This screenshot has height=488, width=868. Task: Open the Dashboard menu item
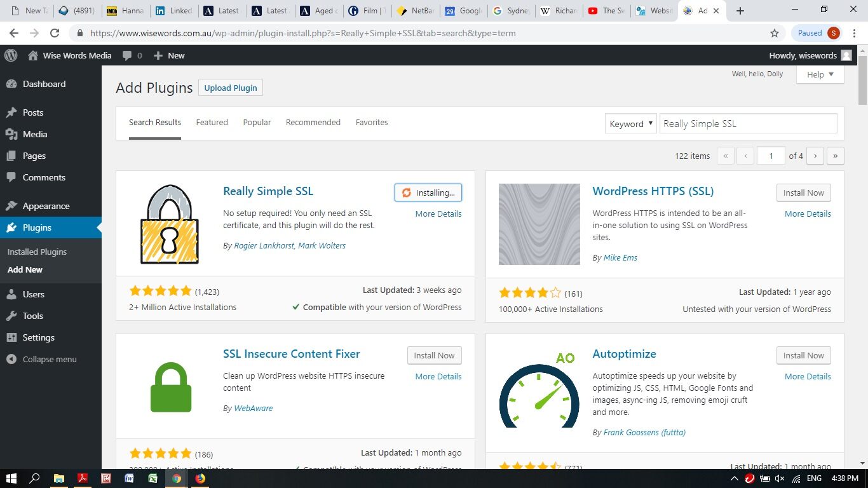coord(44,84)
